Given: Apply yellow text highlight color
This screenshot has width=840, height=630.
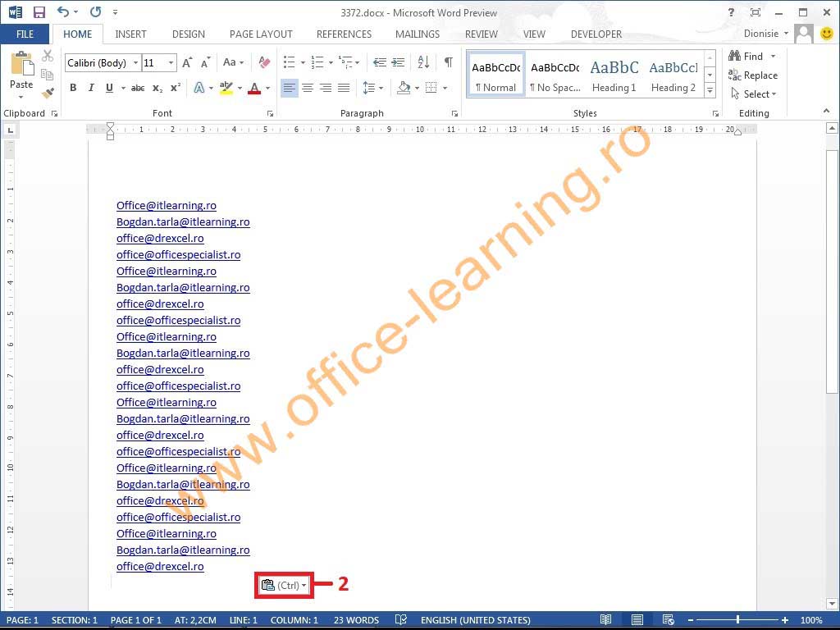Looking at the screenshot, I should click(226, 88).
